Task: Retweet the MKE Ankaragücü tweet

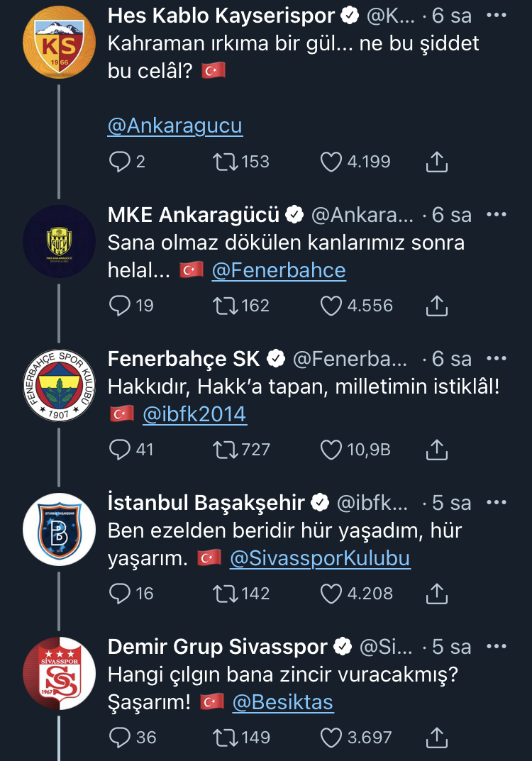Action: pyautogui.click(x=225, y=306)
